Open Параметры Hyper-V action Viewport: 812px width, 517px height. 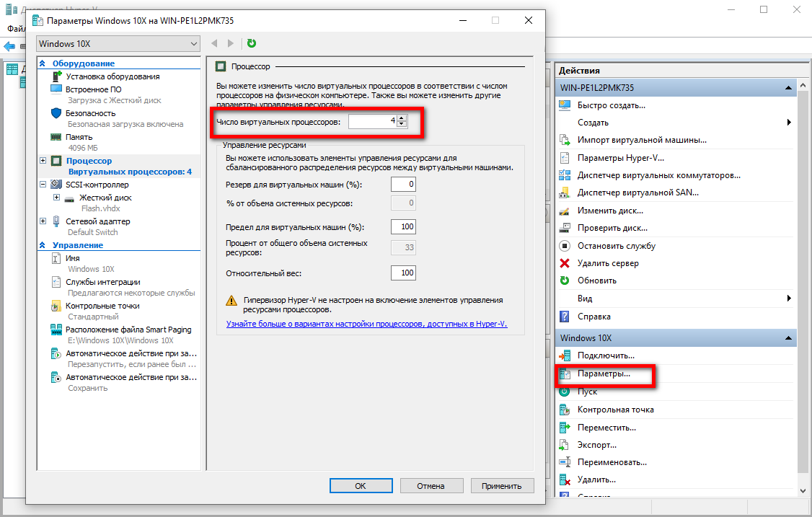click(620, 157)
